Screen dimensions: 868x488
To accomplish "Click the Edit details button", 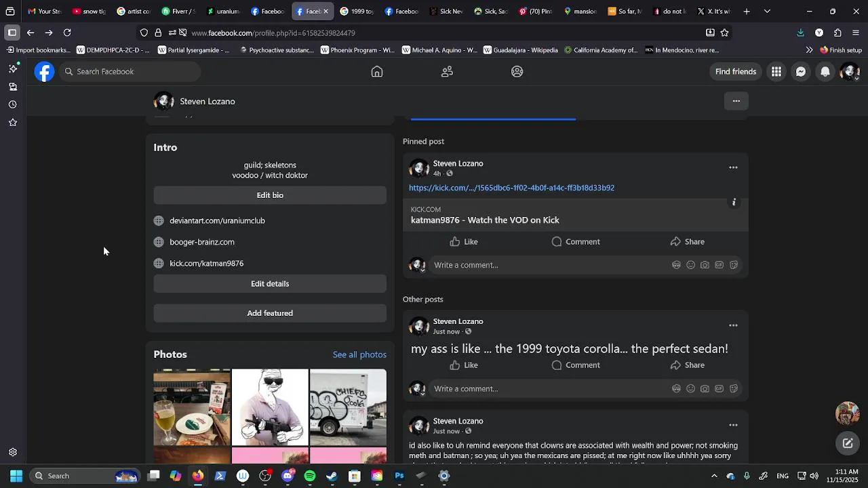I will pos(270,284).
